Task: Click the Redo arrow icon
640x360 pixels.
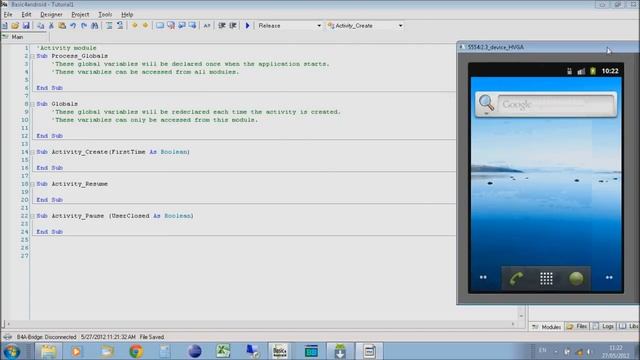Action: pos(84,26)
